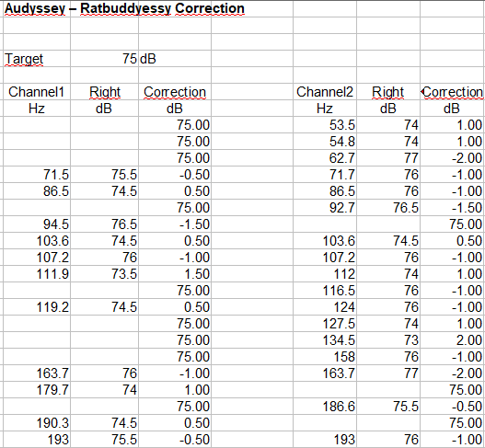Select the 0.50 correction in the 190.3 Hz row

[175, 423]
